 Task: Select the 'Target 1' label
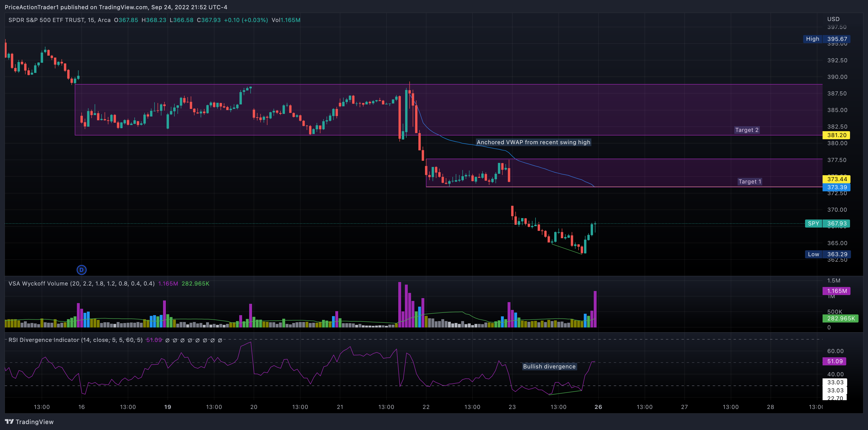click(x=750, y=182)
